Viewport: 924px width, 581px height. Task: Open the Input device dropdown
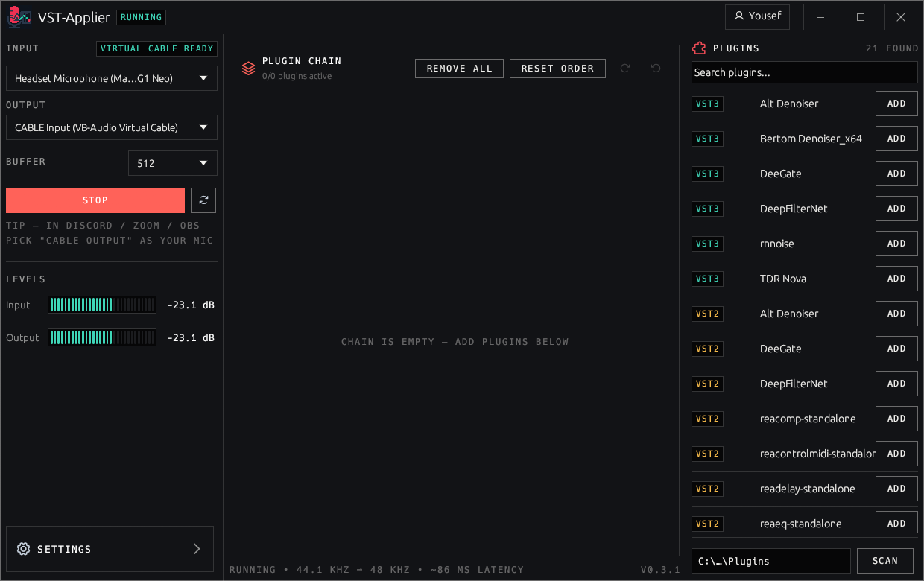click(112, 78)
